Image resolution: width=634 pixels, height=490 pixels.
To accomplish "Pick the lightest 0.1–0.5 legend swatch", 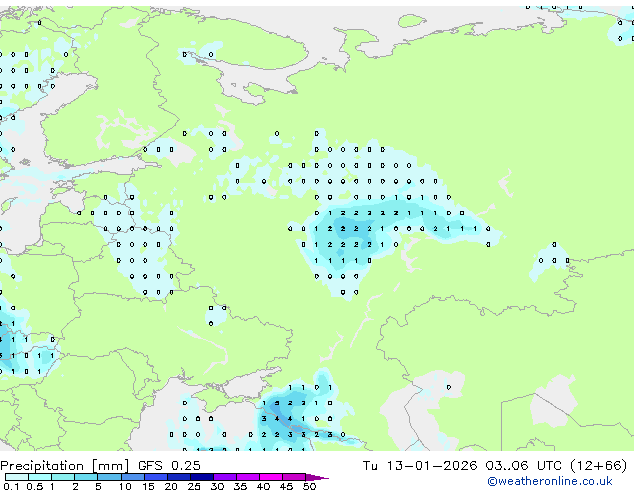I will click(17, 477).
